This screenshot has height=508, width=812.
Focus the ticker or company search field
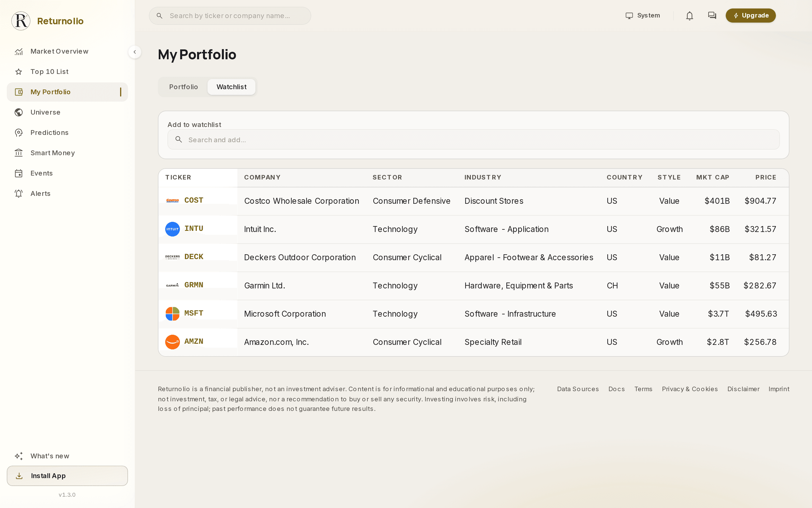[x=230, y=16]
